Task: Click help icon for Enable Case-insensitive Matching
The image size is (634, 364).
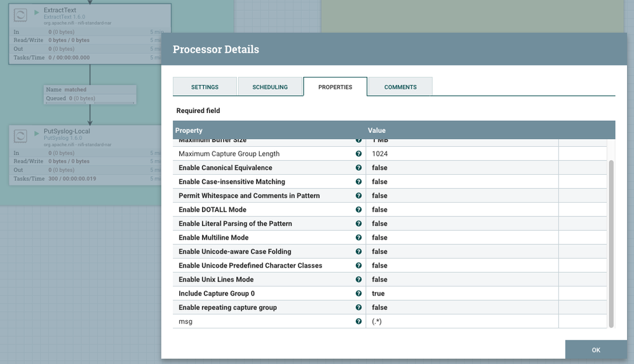Action: [x=358, y=182]
